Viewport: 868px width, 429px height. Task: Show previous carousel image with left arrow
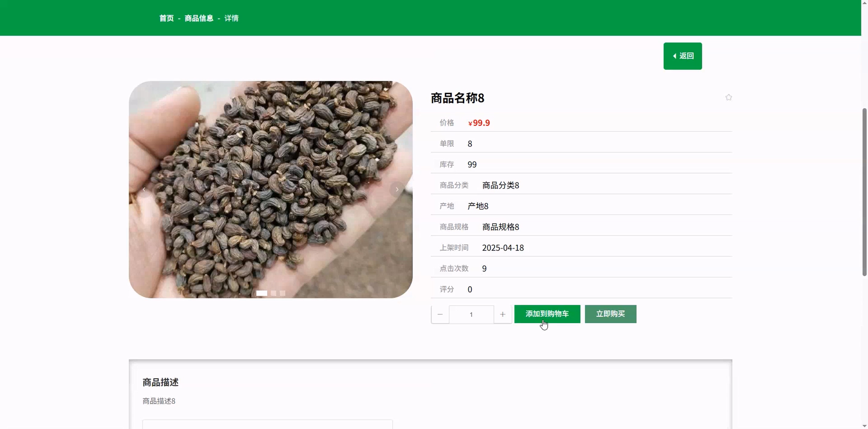click(144, 190)
